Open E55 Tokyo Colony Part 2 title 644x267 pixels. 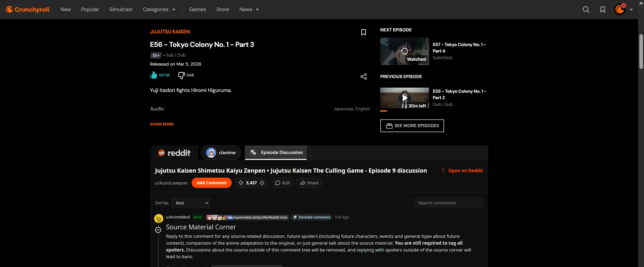click(x=459, y=94)
